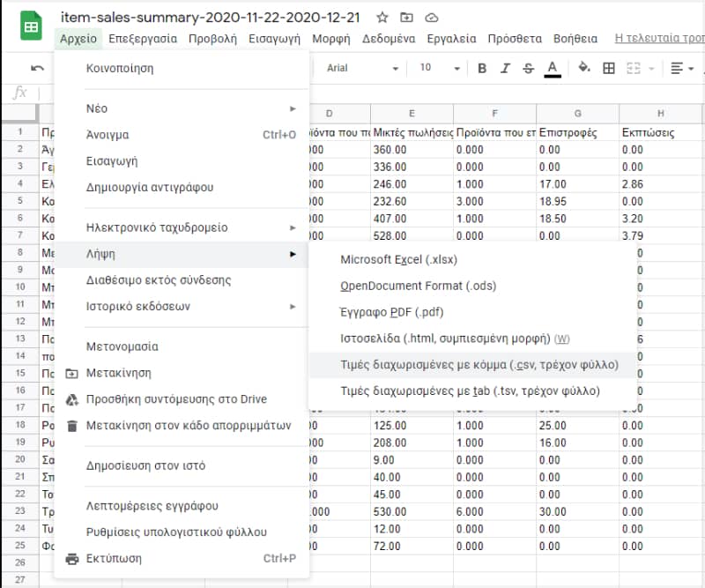This screenshot has width=705, height=588.
Task: Open the text color picker
Action: [x=553, y=68]
